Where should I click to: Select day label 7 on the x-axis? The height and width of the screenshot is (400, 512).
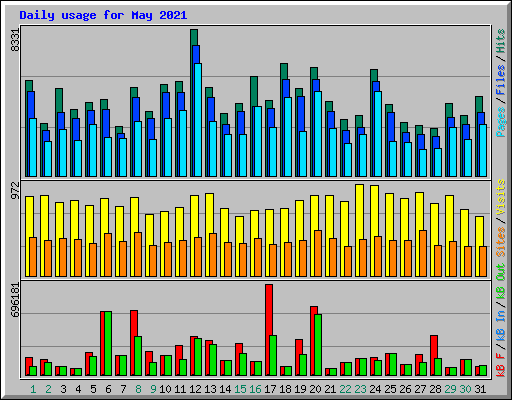coord(123,389)
